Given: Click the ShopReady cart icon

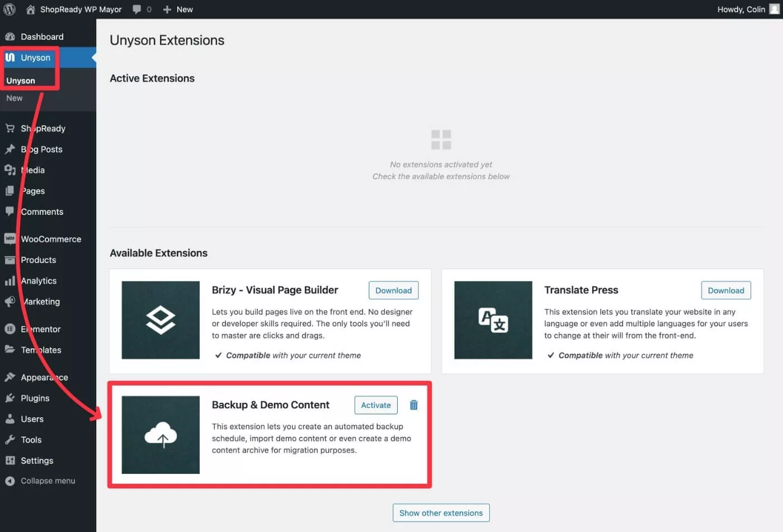Looking at the screenshot, I should tap(10, 129).
